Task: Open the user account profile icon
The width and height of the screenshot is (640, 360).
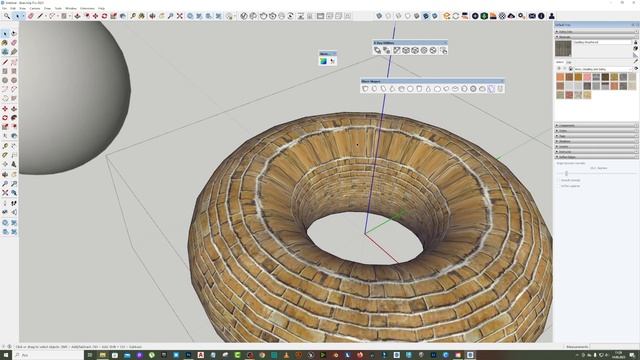Action: coord(551,16)
